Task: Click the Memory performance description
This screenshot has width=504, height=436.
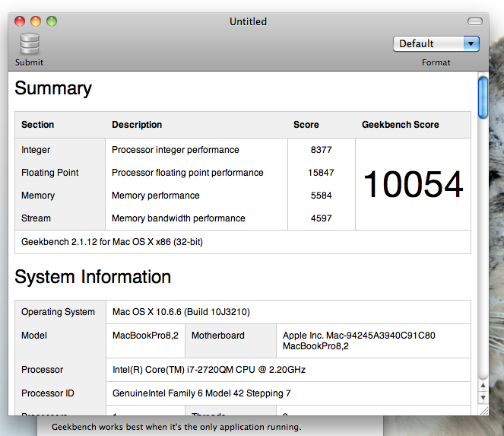Action: 156,196
